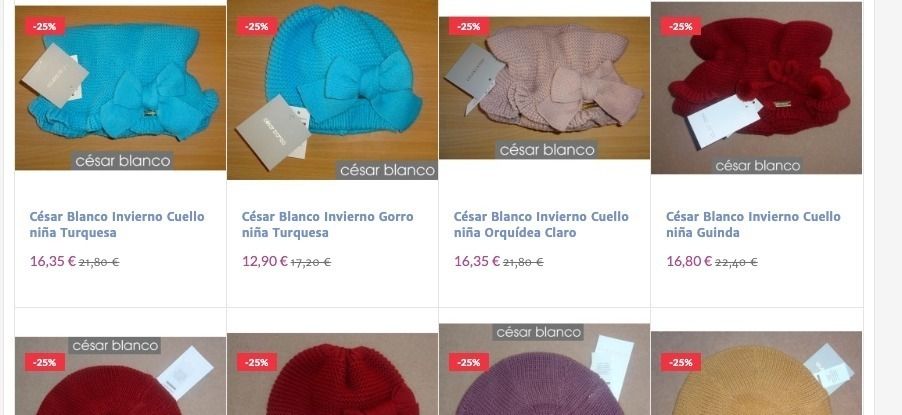Click César Blanco Invierno Cuello niña Turquesa link
This screenshot has width=902, height=415.
coord(117,224)
